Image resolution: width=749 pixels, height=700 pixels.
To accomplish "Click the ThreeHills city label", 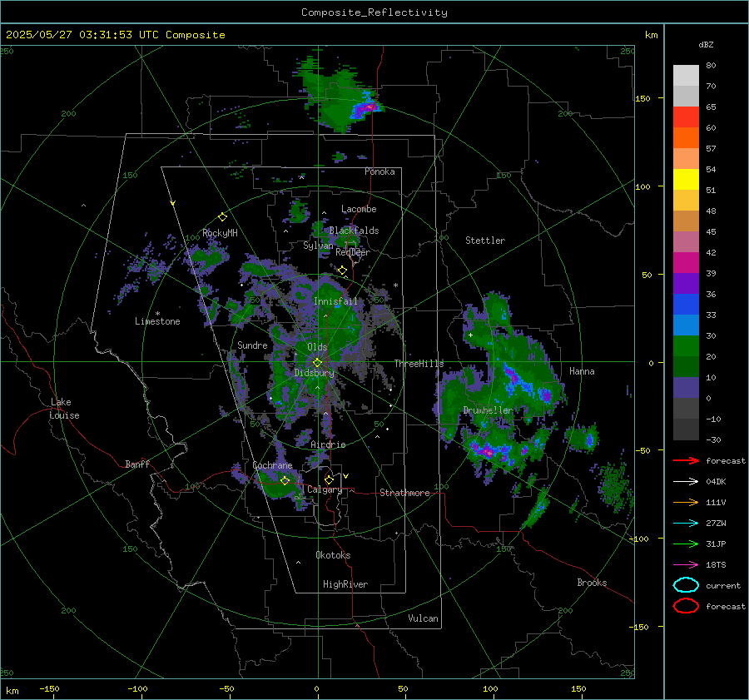I will [419, 364].
